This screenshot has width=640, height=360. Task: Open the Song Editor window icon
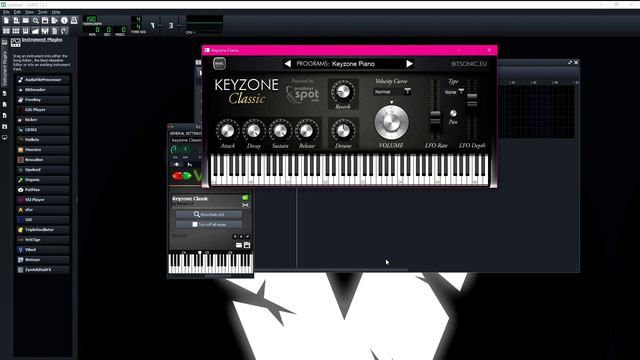point(6,31)
